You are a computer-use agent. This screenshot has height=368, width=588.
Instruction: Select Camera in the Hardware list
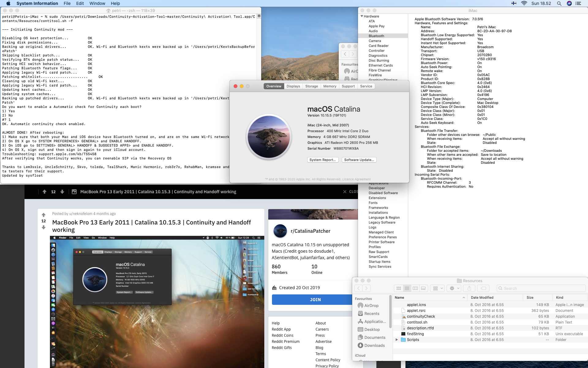coord(375,41)
